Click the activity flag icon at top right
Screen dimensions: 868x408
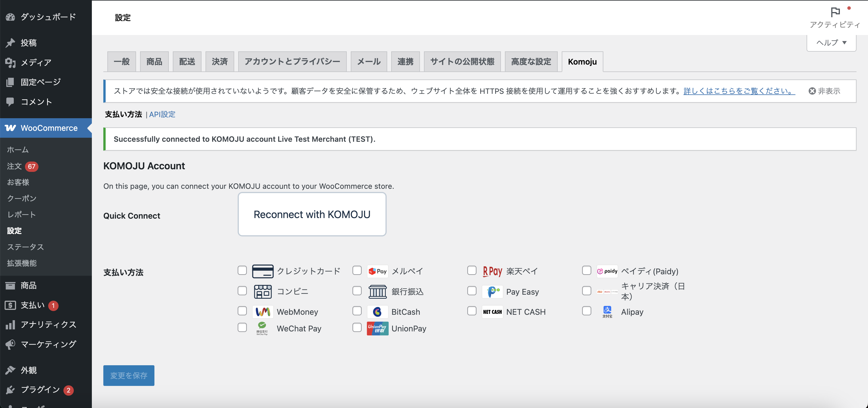click(835, 12)
